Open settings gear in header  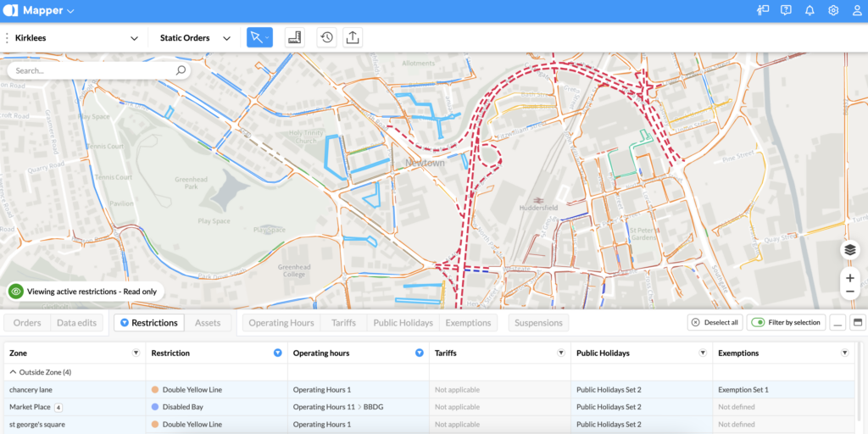pyautogui.click(x=833, y=11)
